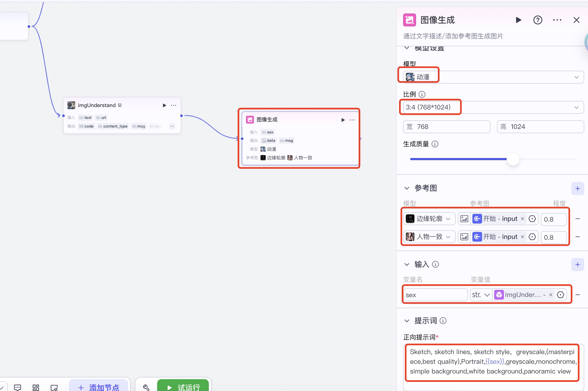Collapse the 模型设置 section
This screenshot has width=588, height=391.
pos(407,48)
